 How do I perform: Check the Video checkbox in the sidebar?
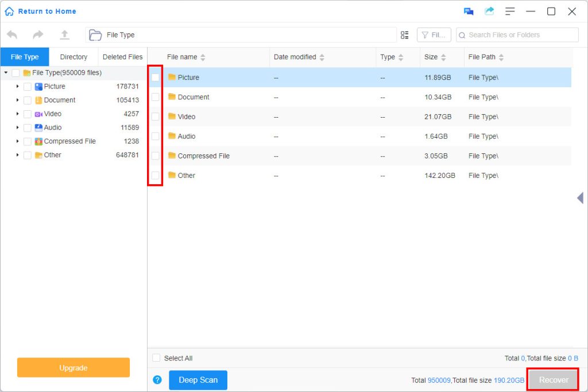pyautogui.click(x=26, y=114)
